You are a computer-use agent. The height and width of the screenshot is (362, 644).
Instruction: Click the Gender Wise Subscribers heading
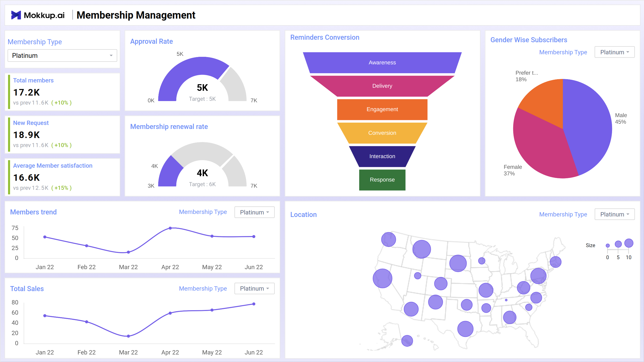click(x=529, y=40)
